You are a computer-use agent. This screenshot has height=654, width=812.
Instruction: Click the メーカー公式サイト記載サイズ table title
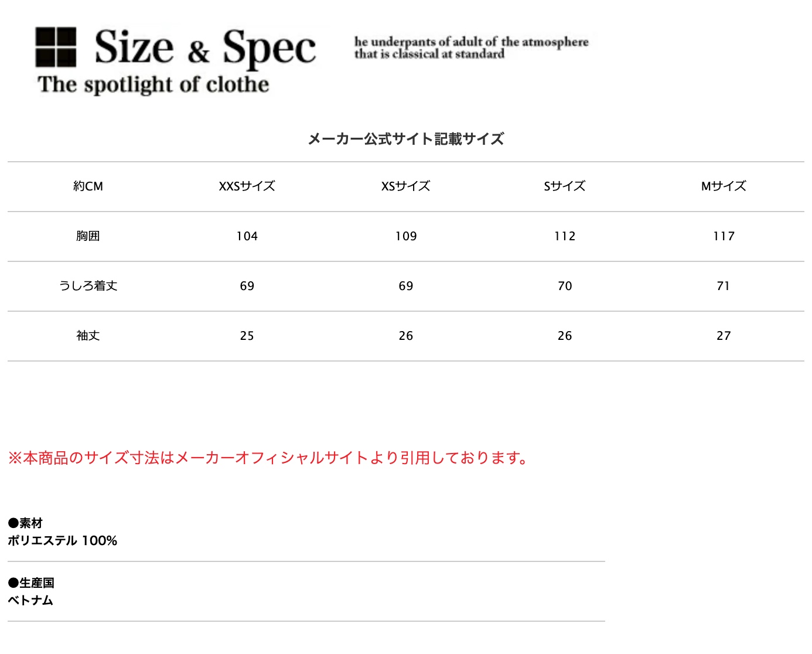coord(406,139)
